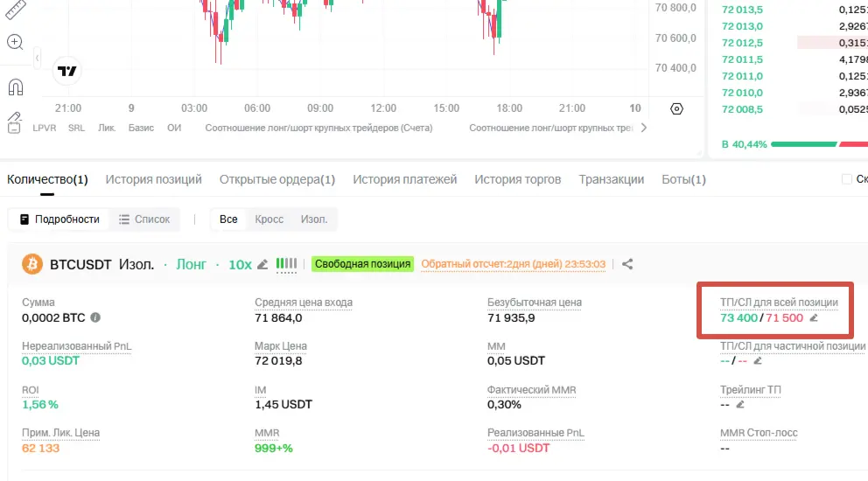The width and height of the screenshot is (868, 481).
Task: Click the Свободная позиция badge
Action: pos(362,264)
